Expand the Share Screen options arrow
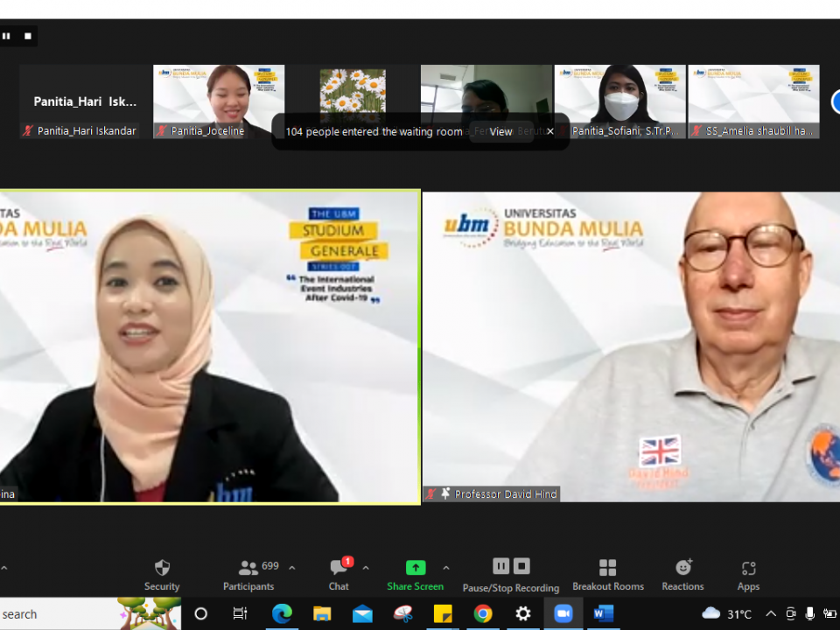This screenshot has width=840, height=630. (x=446, y=568)
